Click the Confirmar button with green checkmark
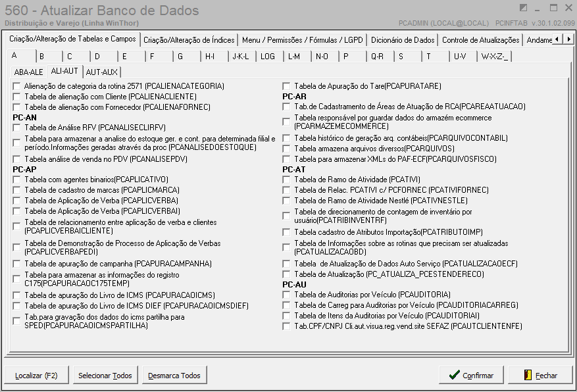The image size is (577, 392). (x=471, y=376)
